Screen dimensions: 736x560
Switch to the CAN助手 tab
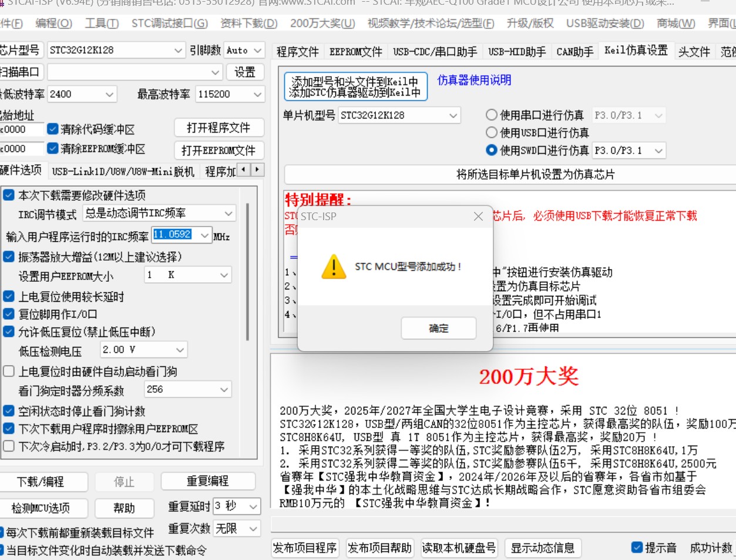tap(575, 52)
